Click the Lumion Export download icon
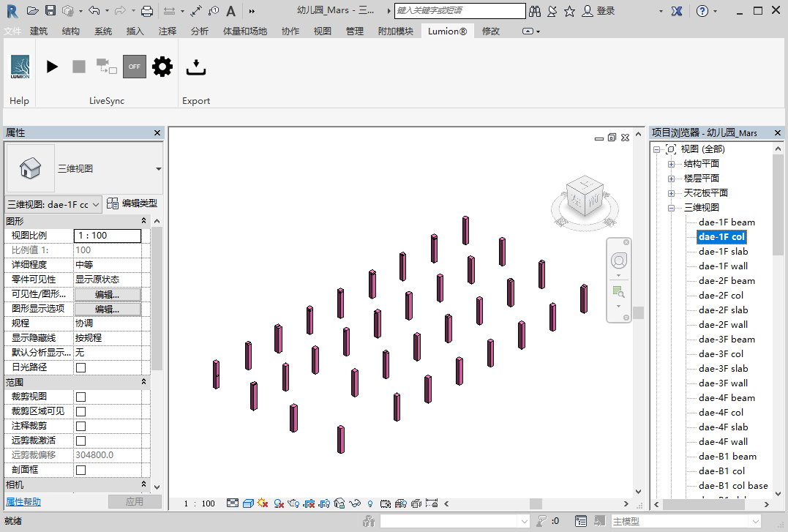Viewport: 788px width, 532px height. click(x=195, y=67)
